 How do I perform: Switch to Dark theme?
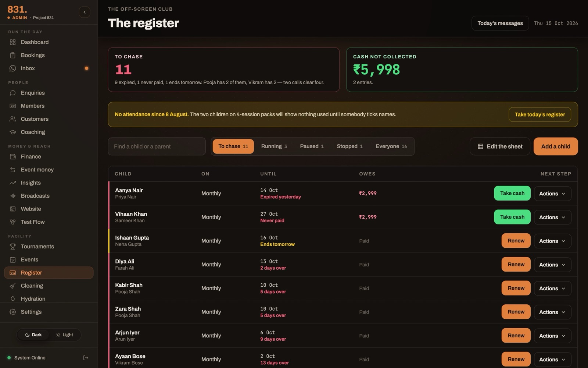[x=33, y=335]
